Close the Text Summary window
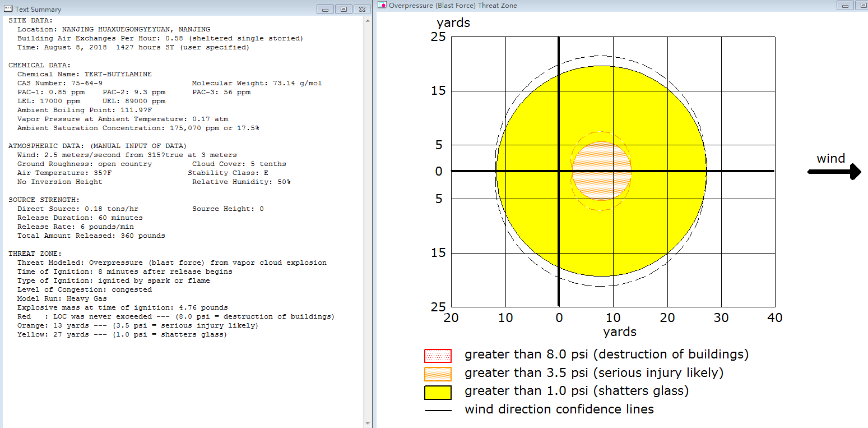The height and width of the screenshot is (428, 868). [x=362, y=10]
